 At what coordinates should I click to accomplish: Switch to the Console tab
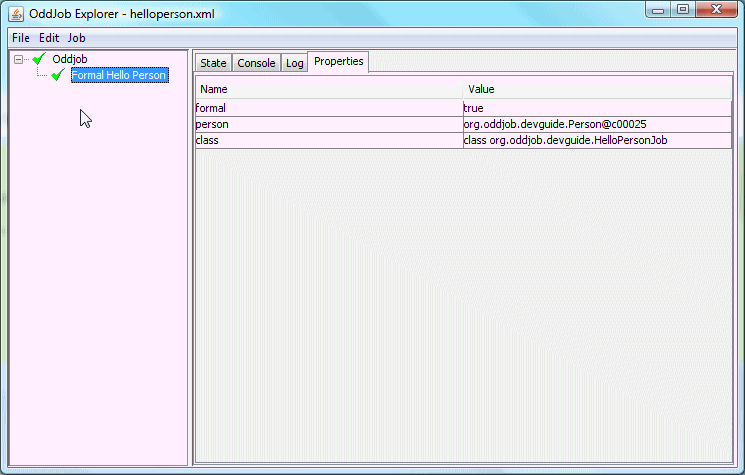[256, 63]
